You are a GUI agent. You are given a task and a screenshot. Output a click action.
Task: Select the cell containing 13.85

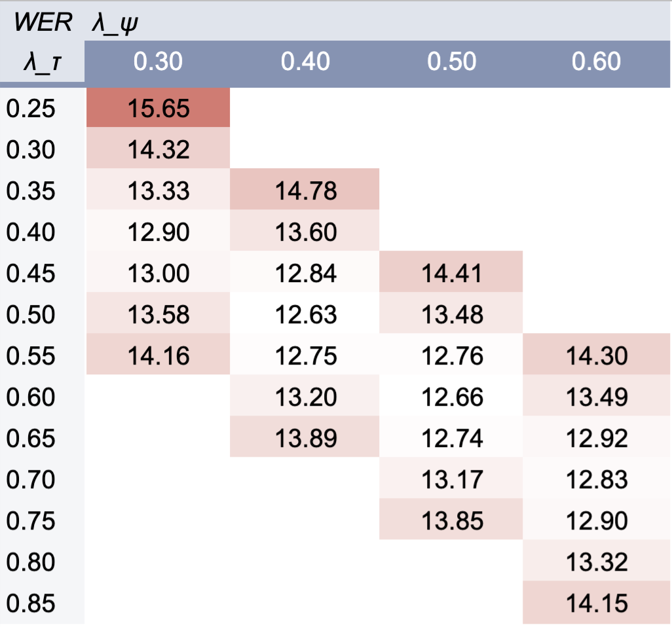(451, 520)
